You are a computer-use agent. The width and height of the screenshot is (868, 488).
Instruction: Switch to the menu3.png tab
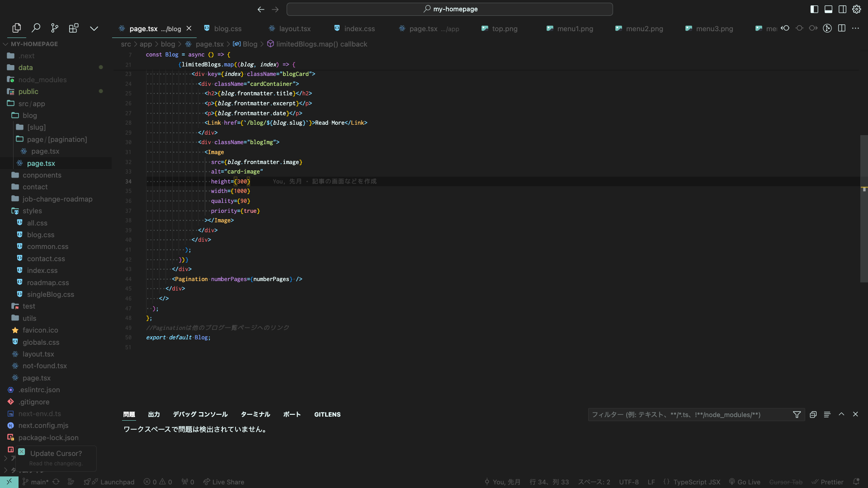pyautogui.click(x=709, y=28)
